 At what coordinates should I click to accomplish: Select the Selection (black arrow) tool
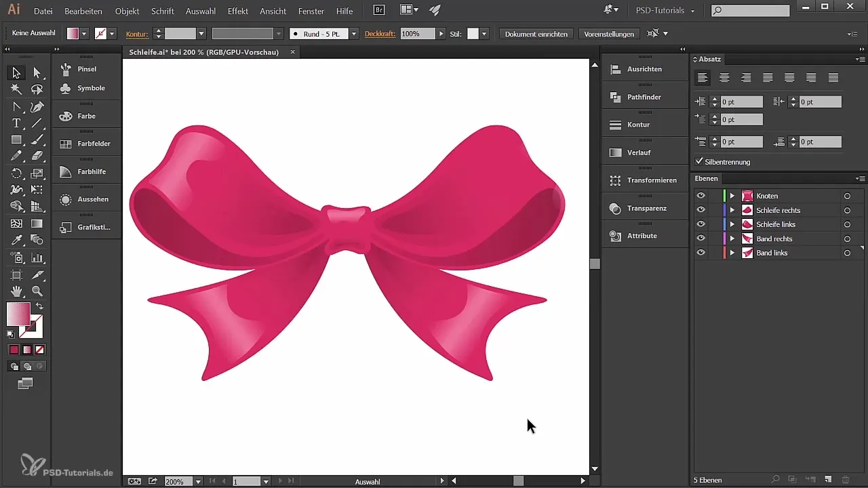[x=16, y=73]
